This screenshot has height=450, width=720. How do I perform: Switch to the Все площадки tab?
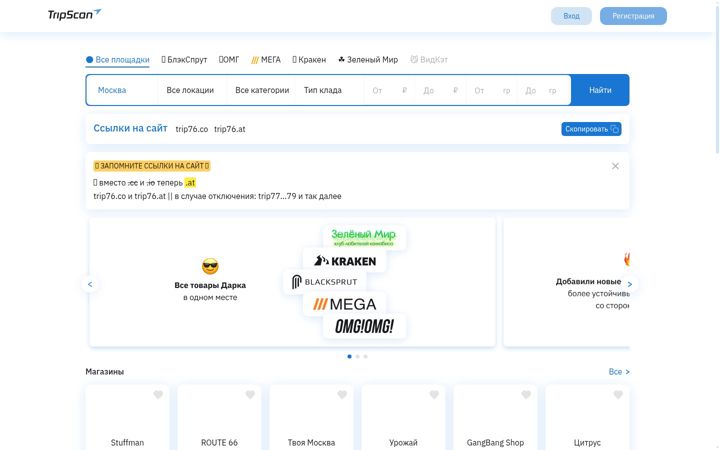pyautogui.click(x=118, y=60)
